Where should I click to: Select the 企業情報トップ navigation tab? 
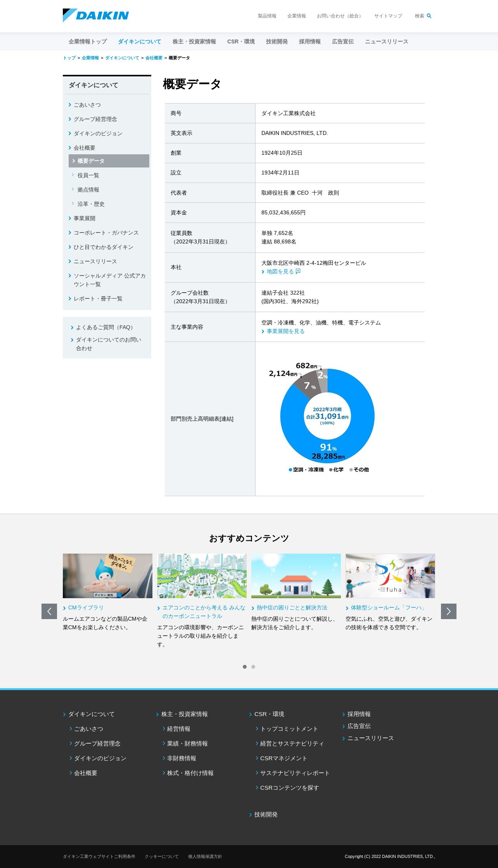pyautogui.click(x=88, y=41)
